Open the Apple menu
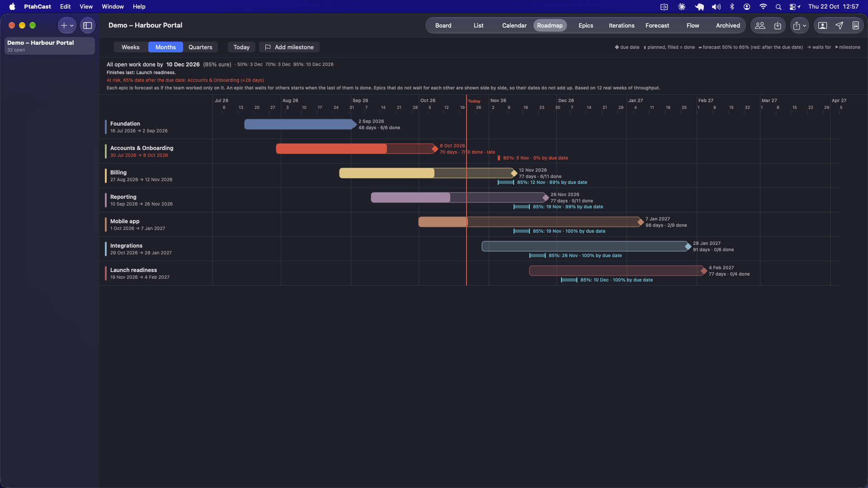This screenshot has height=488, width=868. (x=12, y=7)
